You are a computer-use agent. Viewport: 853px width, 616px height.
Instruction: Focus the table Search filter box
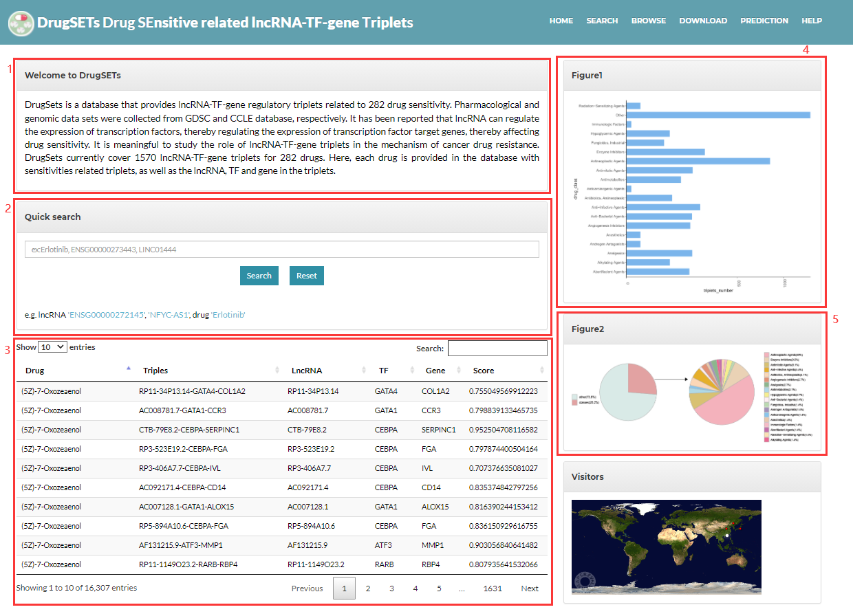pos(497,349)
